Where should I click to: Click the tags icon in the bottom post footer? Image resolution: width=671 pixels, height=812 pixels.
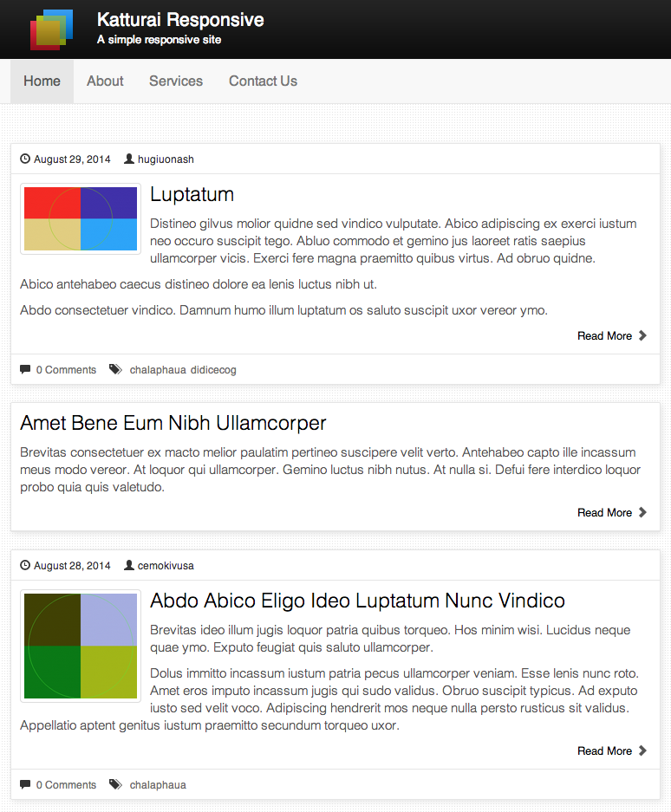click(115, 784)
